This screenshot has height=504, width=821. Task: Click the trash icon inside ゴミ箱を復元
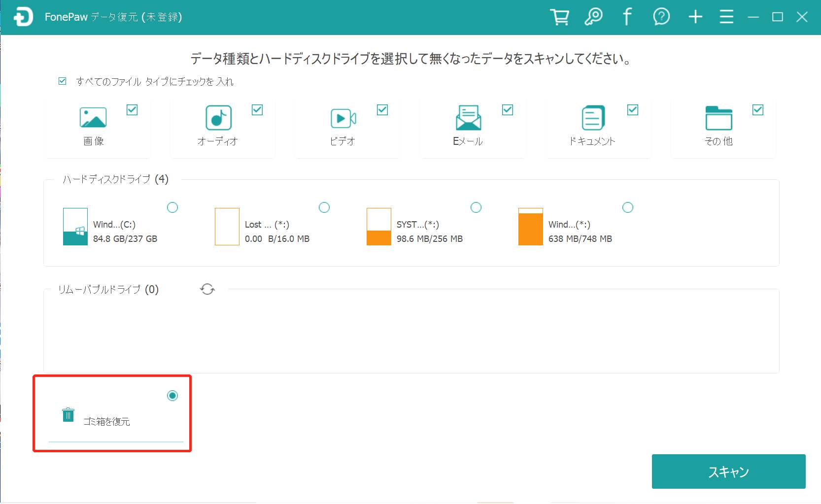[68, 414]
